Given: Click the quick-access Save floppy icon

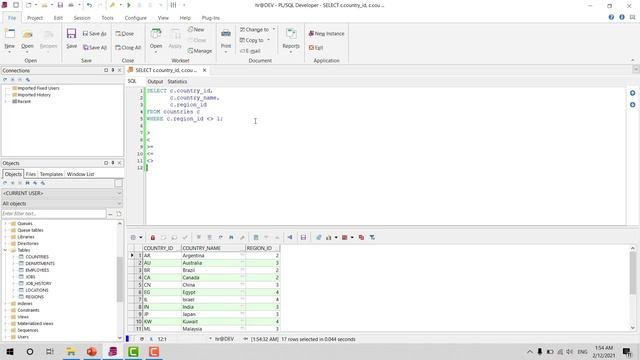Looking at the screenshot, I should click(60, 5).
